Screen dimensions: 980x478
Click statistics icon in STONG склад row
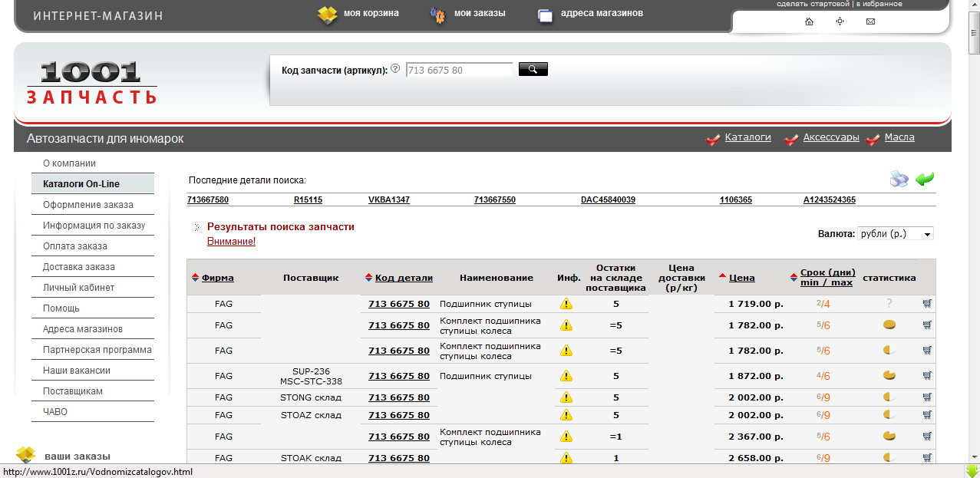(889, 397)
